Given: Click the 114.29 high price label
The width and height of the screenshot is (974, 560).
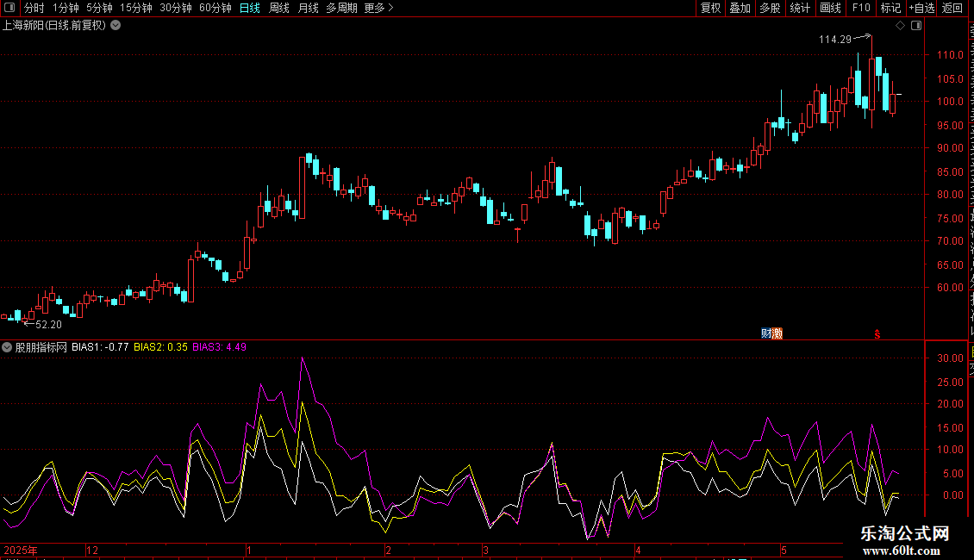Looking at the screenshot, I should (x=835, y=40).
